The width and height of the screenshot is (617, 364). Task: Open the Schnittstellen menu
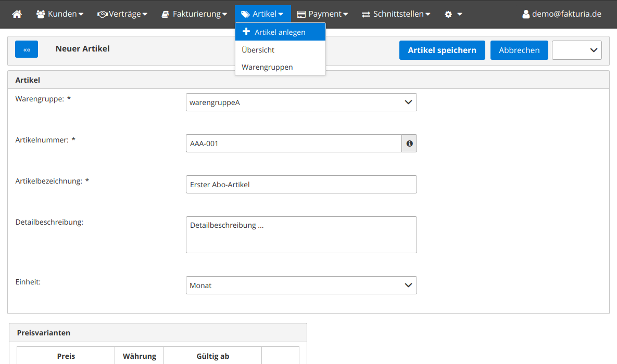[396, 14]
